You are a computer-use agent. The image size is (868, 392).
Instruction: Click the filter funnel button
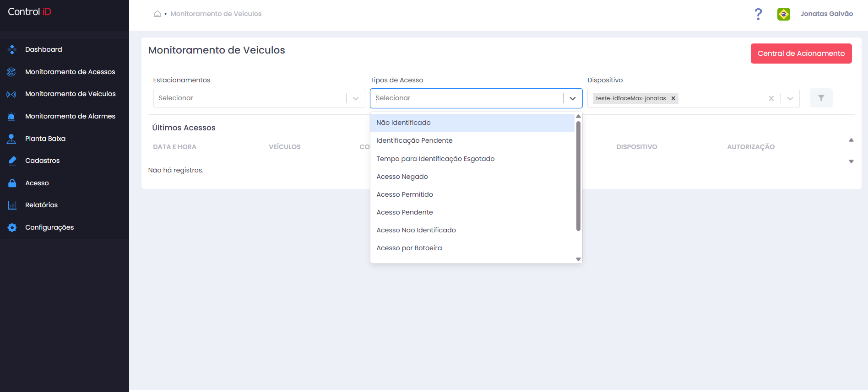[x=821, y=98]
